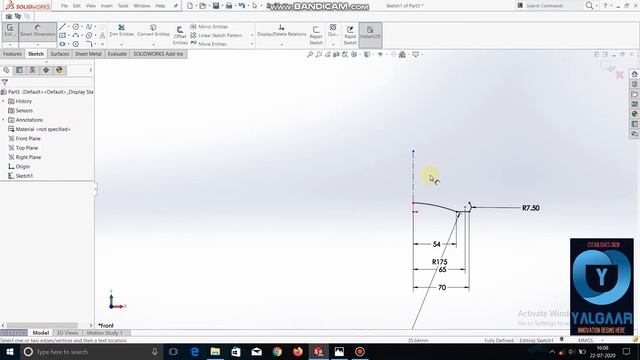Image resolution: width=640 pixels, height=360 pixels.
Task: Switch to Motion Study 1 tab
Action: pos(104,333)
